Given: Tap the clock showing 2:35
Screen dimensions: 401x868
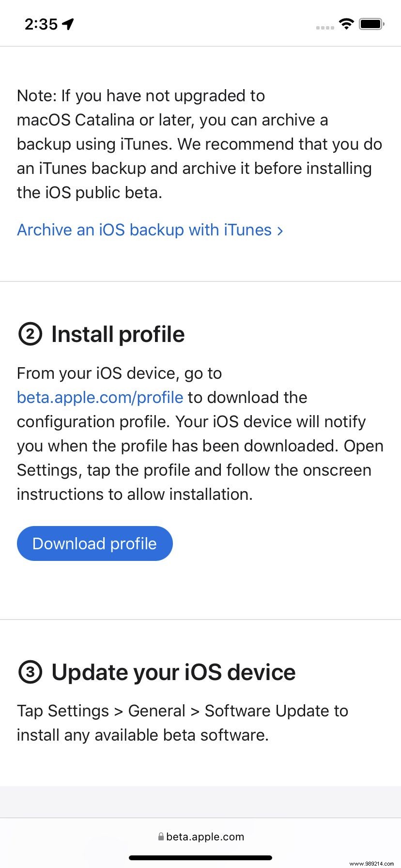Looking at the screenshot, I should pyautogui.click(x=41, y=24).
